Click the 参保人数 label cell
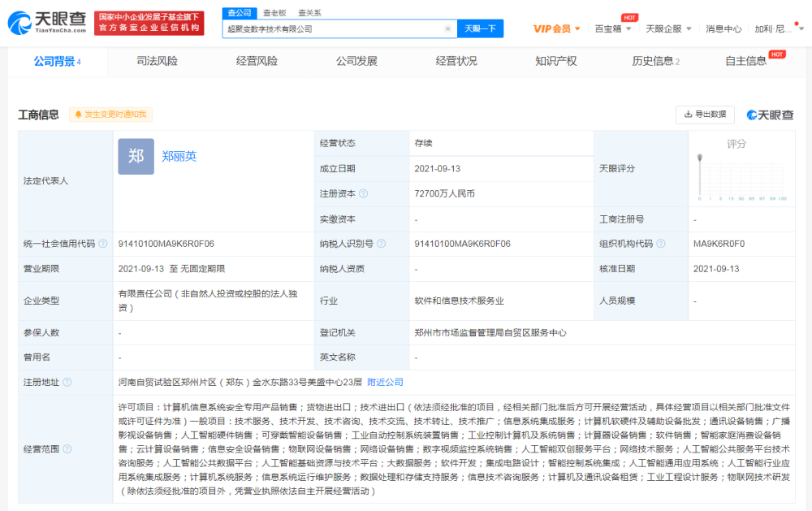 click(x=66, y=333)
